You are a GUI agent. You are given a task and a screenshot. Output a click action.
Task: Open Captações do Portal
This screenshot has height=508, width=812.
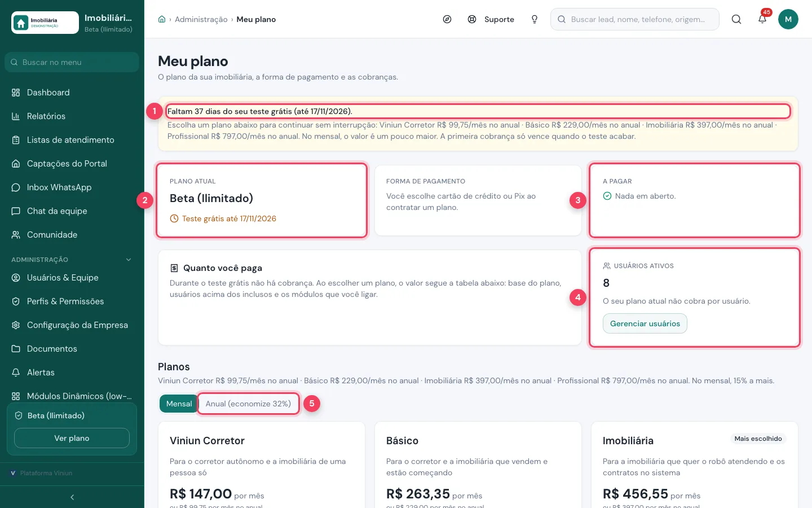point(72,164)
